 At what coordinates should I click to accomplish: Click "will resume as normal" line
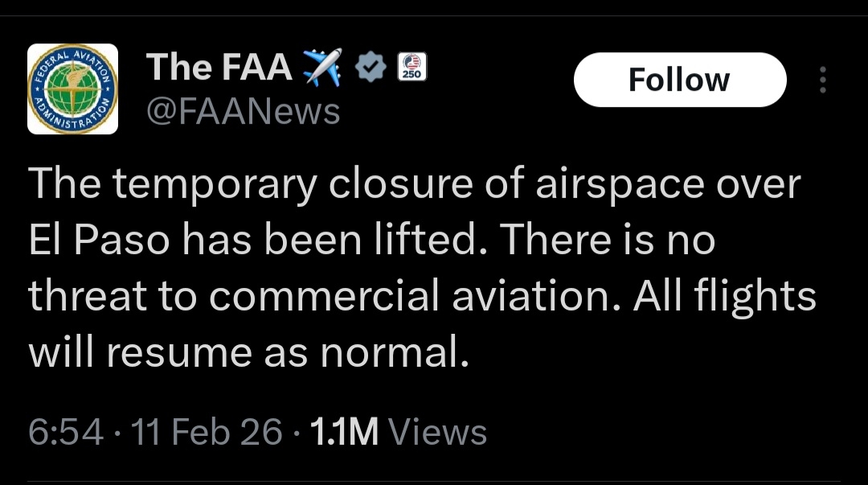(x=248, y=353)
